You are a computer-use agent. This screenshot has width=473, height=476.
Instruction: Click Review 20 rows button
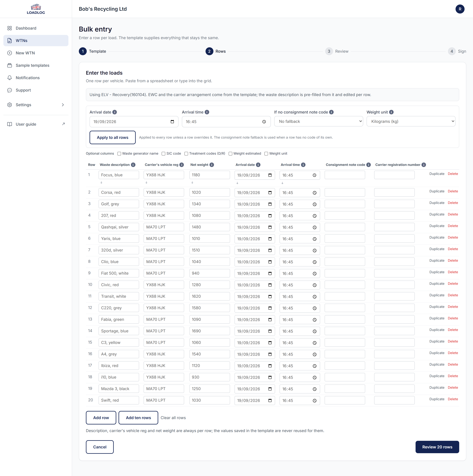tap(437, 447)
